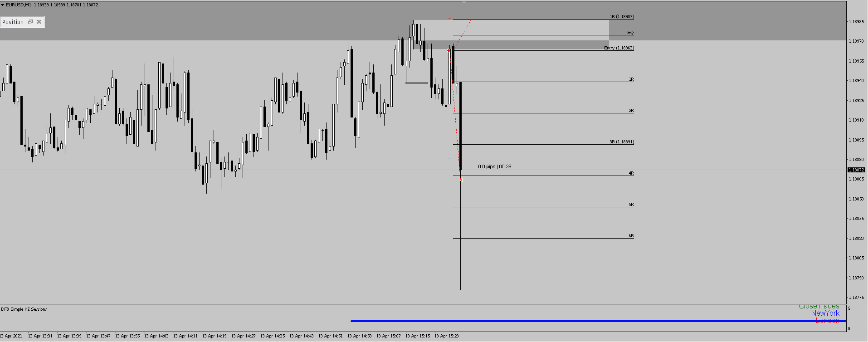Click the current price tag 1.18872
Screen dimensions: 868x342
click(x=856, y=170)
